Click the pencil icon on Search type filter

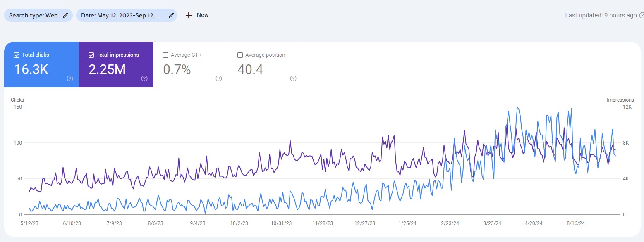pyautogui.click(x=65, y=15)
